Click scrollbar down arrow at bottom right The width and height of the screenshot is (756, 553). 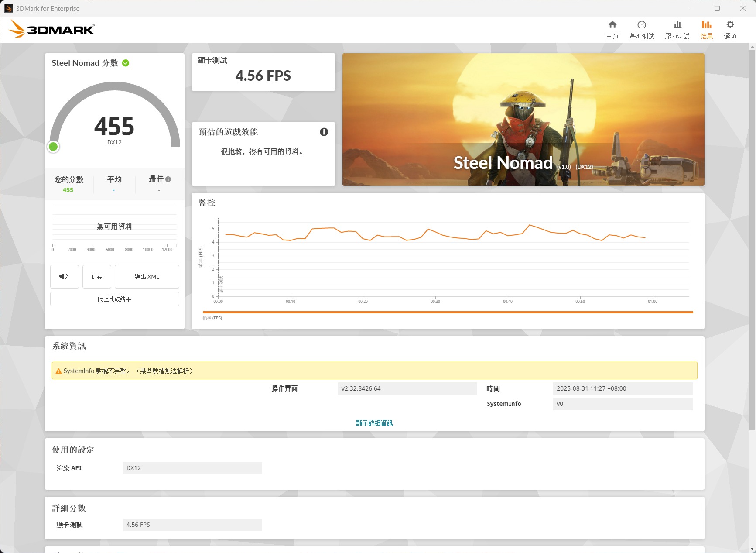click(752, 549)
